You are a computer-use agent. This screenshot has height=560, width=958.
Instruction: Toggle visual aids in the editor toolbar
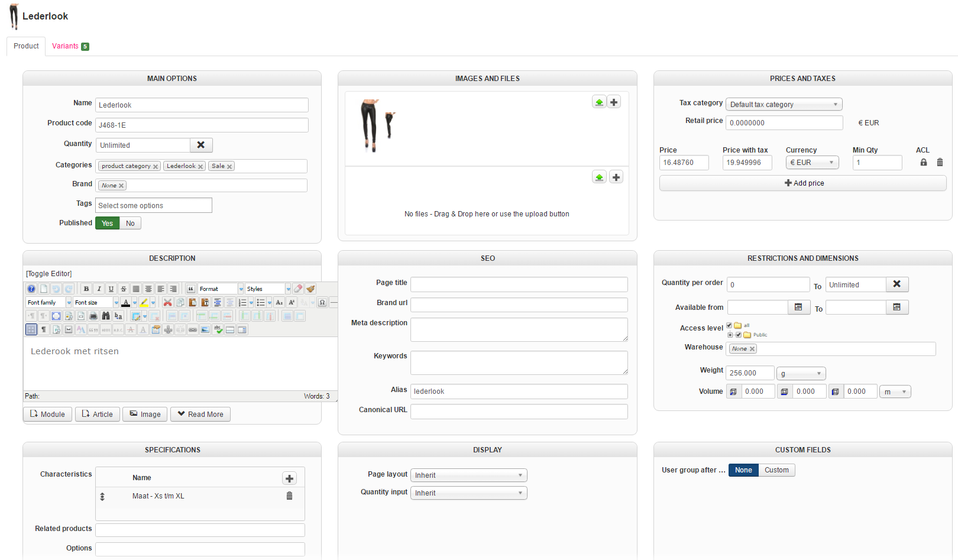pyautogui.click(x=31, y=329)
